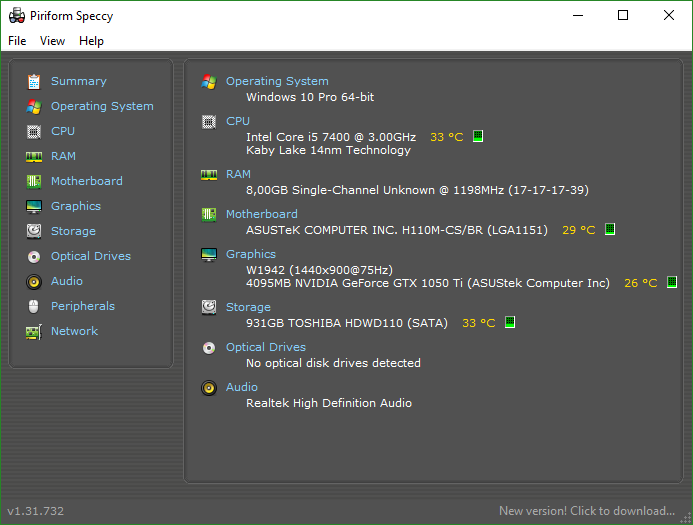Viewport: 693px width, 525px height.
Task: Open the Help menu
Action: [91, 41]
